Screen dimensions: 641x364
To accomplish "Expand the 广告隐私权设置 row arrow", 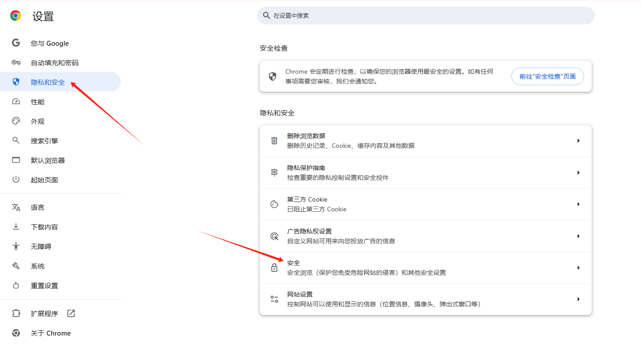I will coord(578,236).
